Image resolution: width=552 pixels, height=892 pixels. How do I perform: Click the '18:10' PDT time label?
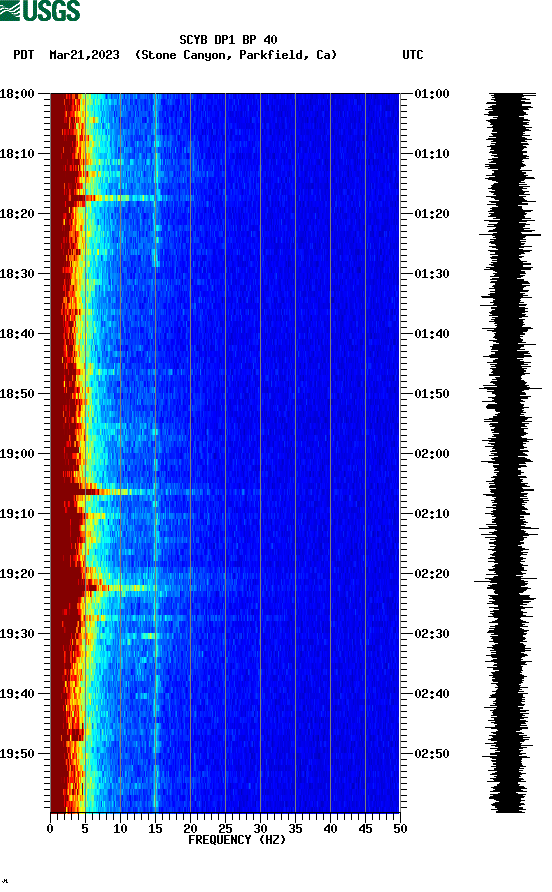coord(17,154)
